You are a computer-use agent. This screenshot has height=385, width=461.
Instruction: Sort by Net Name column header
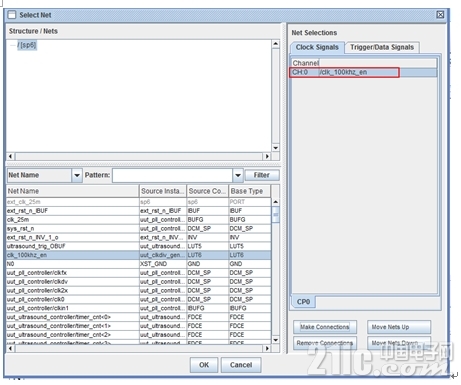[72, 191]
